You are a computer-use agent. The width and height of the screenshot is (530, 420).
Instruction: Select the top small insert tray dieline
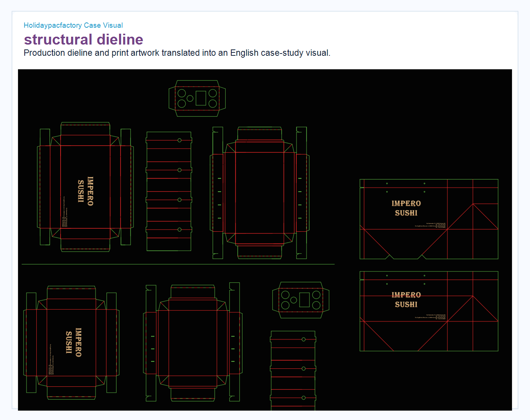pos(197,98)
